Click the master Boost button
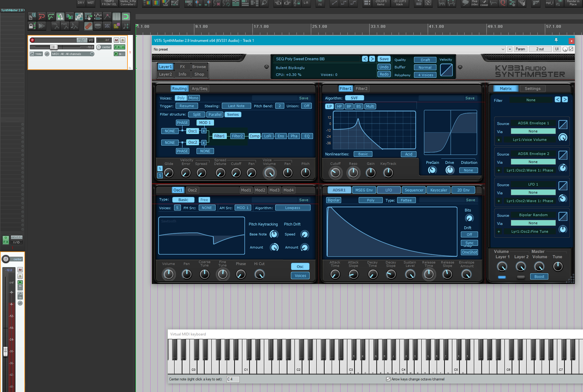 point(539,277)
